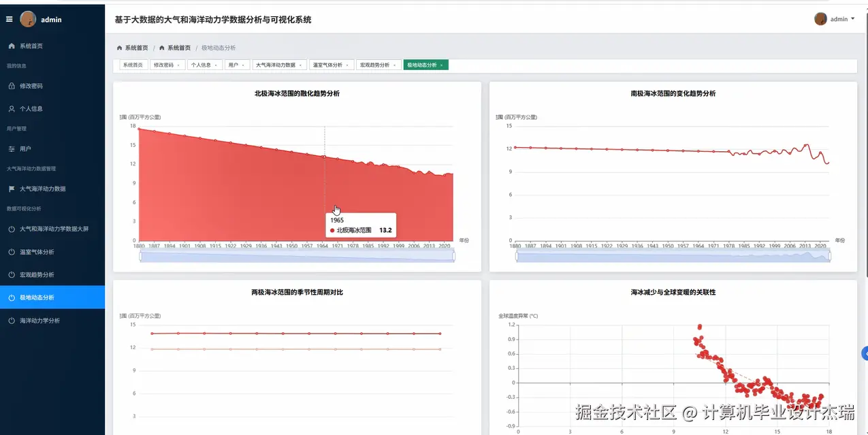Image resolution: width=868 pixels, height=435 pixels.
Task: Close the active 极地动态分析 tab
Action: click(441, 65)
